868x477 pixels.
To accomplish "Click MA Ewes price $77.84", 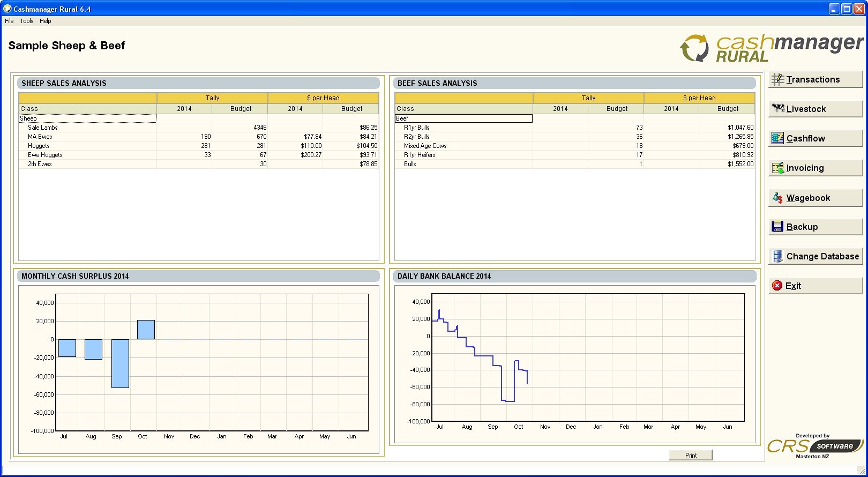I will coord(312,137).
